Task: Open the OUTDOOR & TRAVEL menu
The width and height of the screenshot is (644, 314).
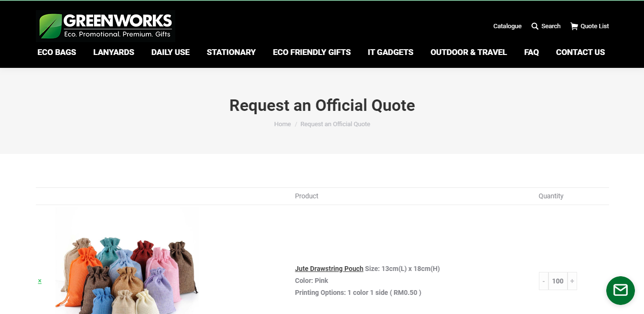Action: [469, 52]
